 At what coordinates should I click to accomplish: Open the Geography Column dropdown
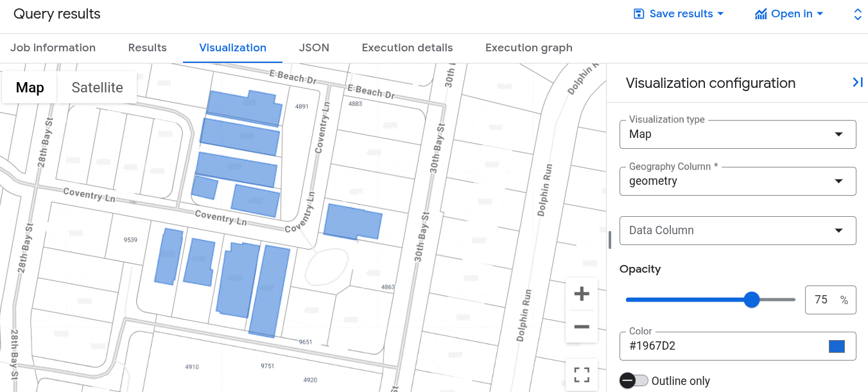tap(737, 181)
